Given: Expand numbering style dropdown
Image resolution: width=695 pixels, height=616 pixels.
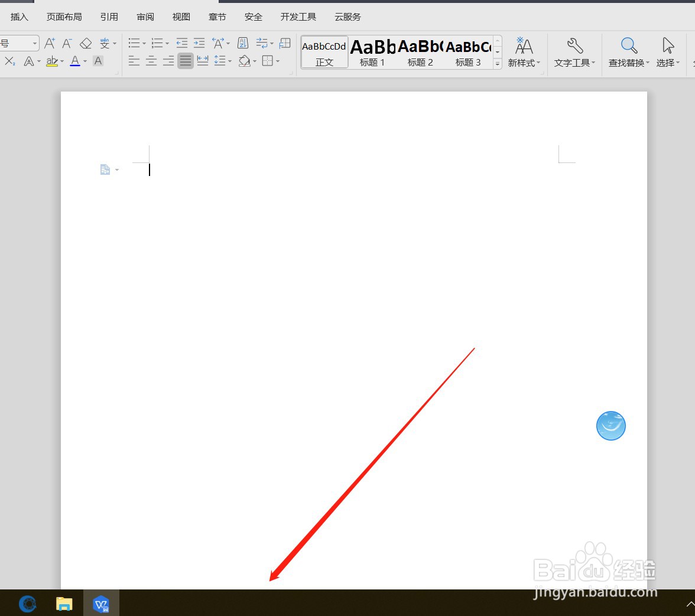Looking at the screenshot, I should click(167, 43).
